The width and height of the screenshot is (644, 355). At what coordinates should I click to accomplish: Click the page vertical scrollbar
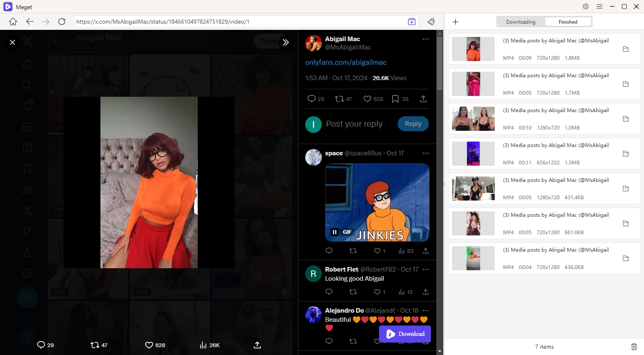[x=440, y=63]
